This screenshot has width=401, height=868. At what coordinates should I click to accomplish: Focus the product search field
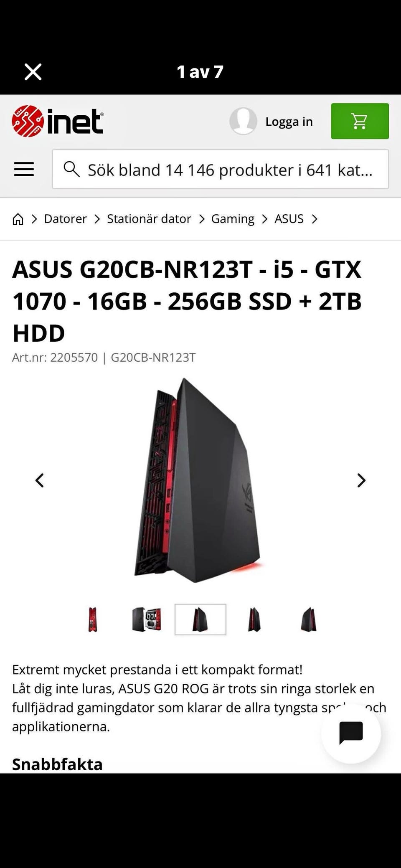tap(221, 169)
